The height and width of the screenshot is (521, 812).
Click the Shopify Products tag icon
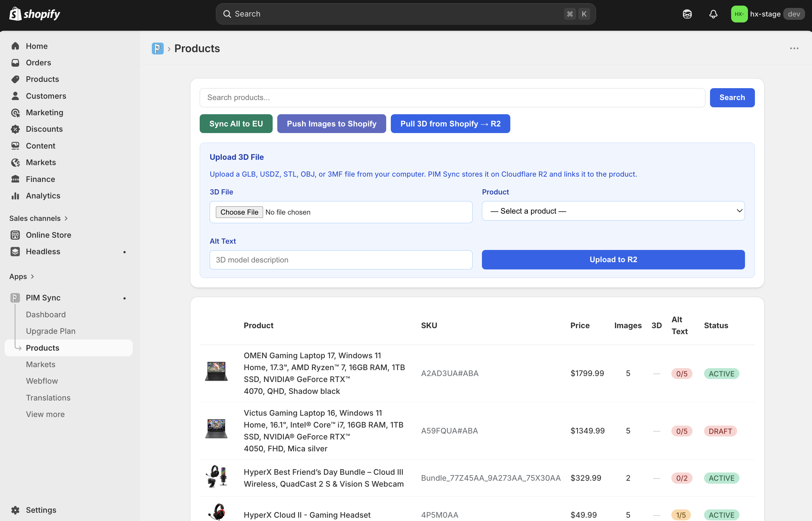[x=15, y=79]
